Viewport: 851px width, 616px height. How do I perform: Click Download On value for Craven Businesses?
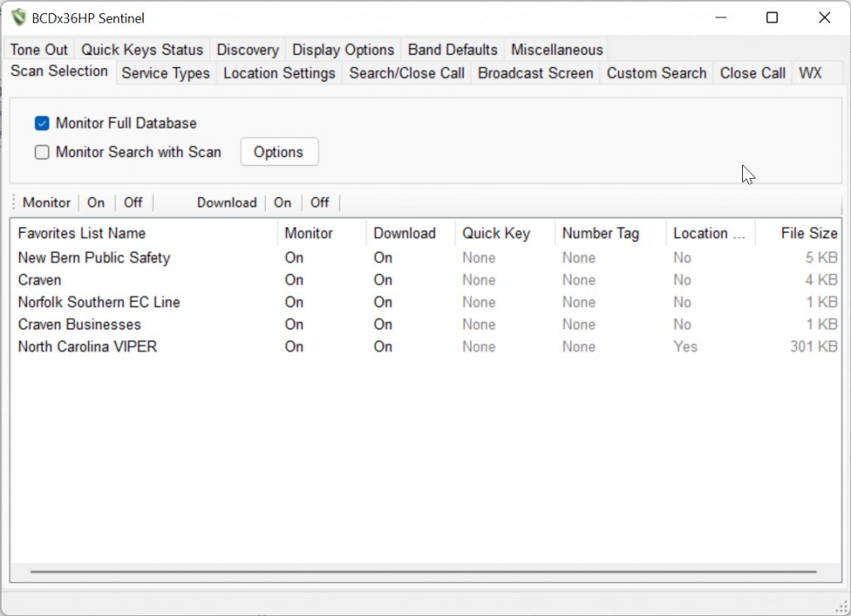click(x=383, y=324)
